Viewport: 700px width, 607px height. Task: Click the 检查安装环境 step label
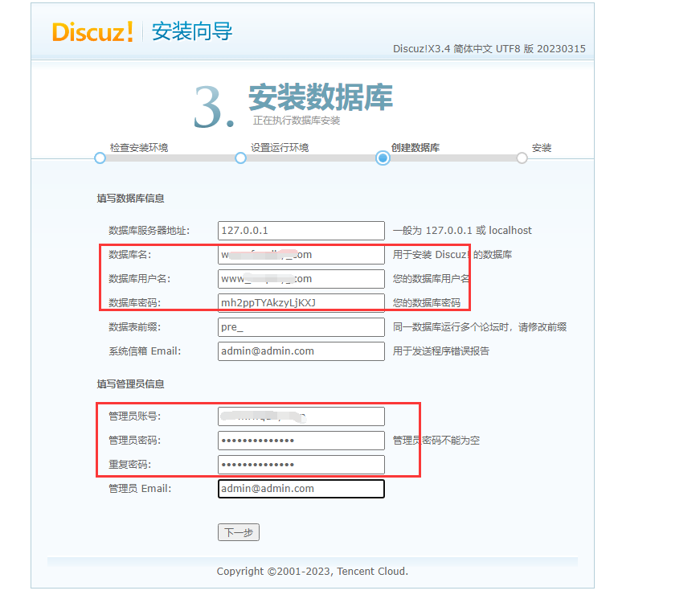[x=139, y=148]
